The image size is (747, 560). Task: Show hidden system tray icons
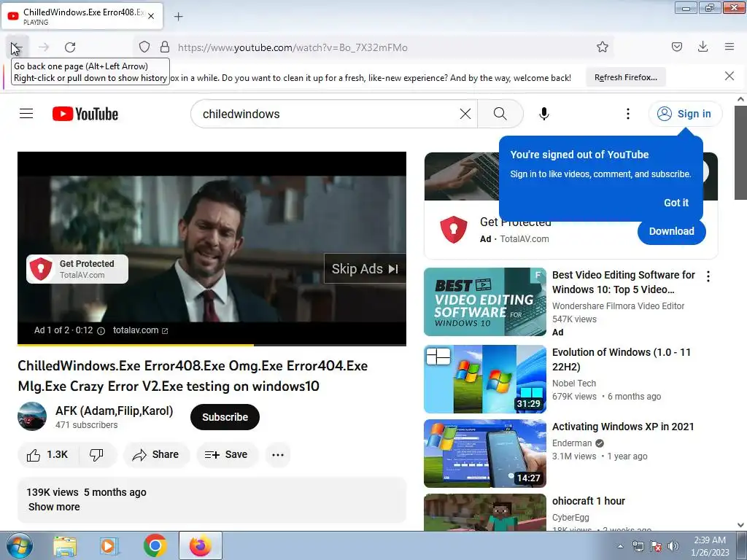click(x=620, y=546)
